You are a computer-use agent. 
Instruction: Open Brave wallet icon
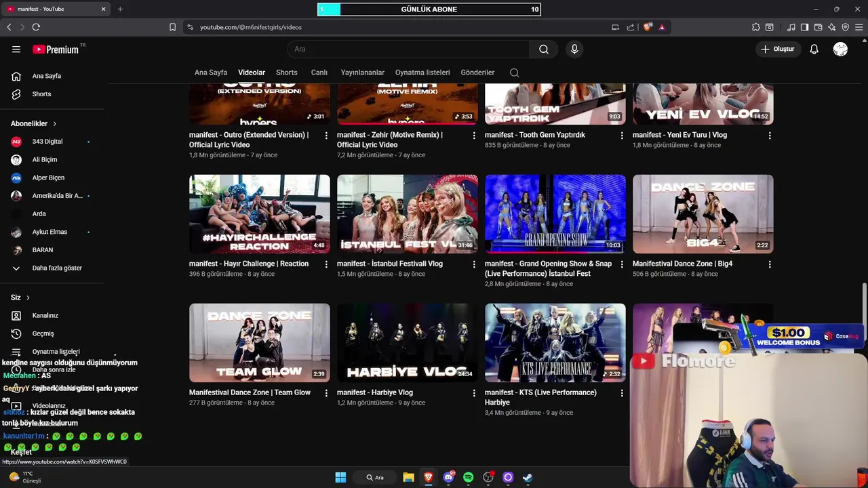[x=818, y=27]
